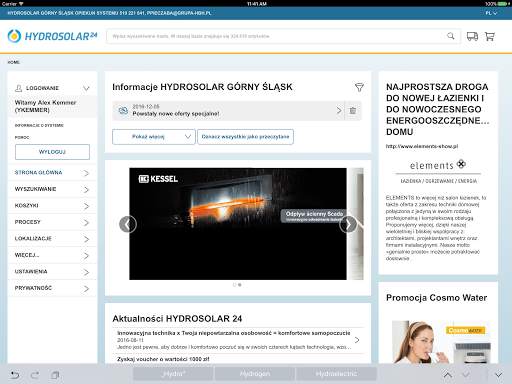Tap the undo arrow in bottom toolbar
This screenshot has width=512, height=384.
[x=15, y=375]
